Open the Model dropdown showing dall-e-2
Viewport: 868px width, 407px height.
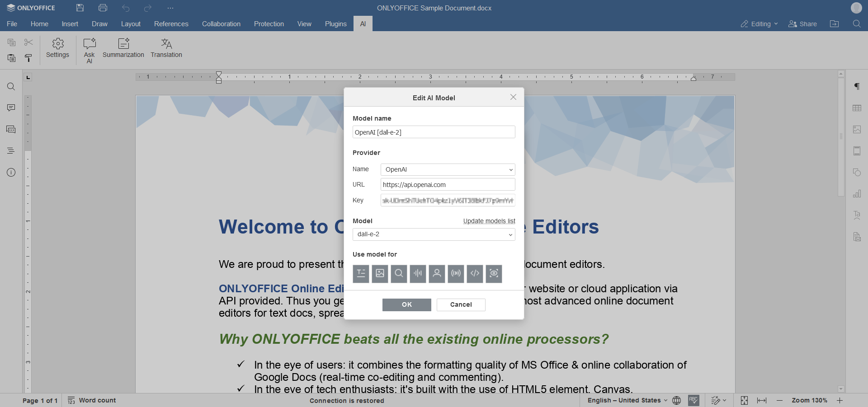click(x=433, y=234)
